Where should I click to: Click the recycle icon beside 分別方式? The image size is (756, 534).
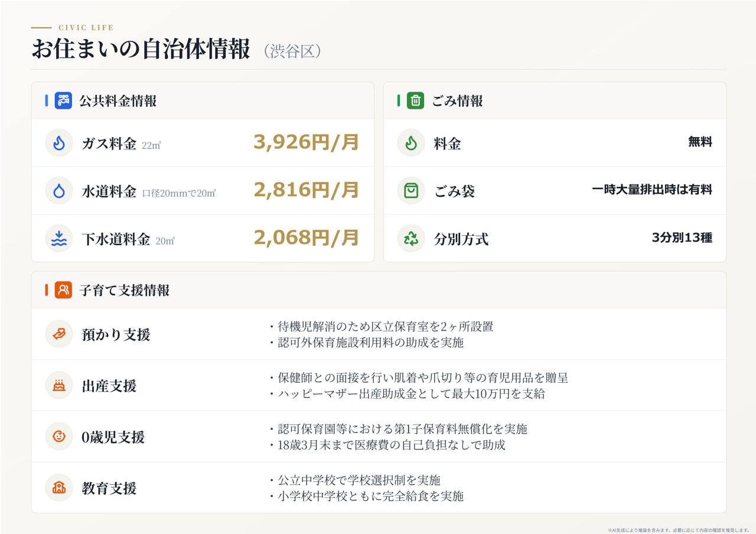pos(411,239)
